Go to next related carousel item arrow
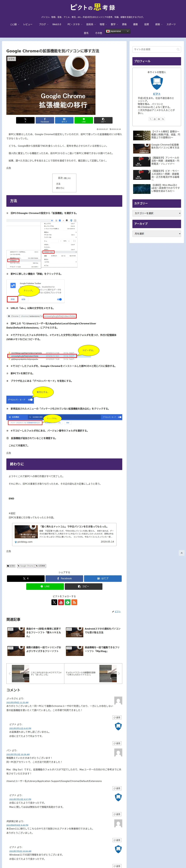 (119, 674)
